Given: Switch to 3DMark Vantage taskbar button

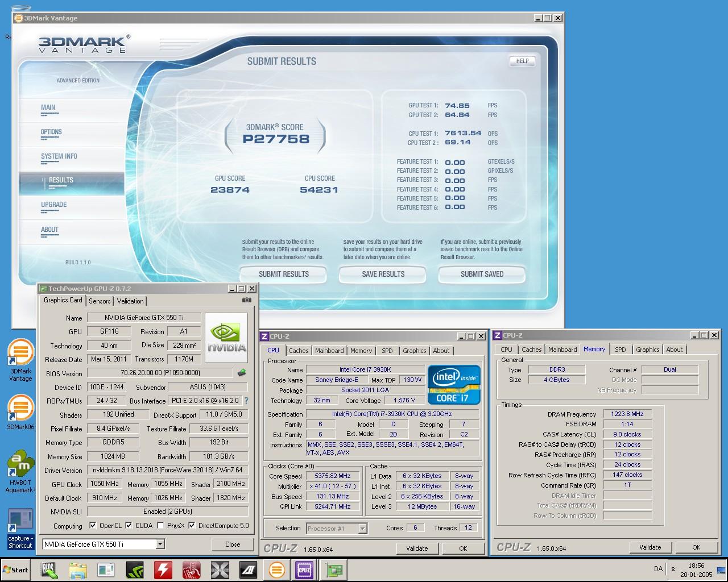Looking at the screenshot, I should tap(276, 569).
